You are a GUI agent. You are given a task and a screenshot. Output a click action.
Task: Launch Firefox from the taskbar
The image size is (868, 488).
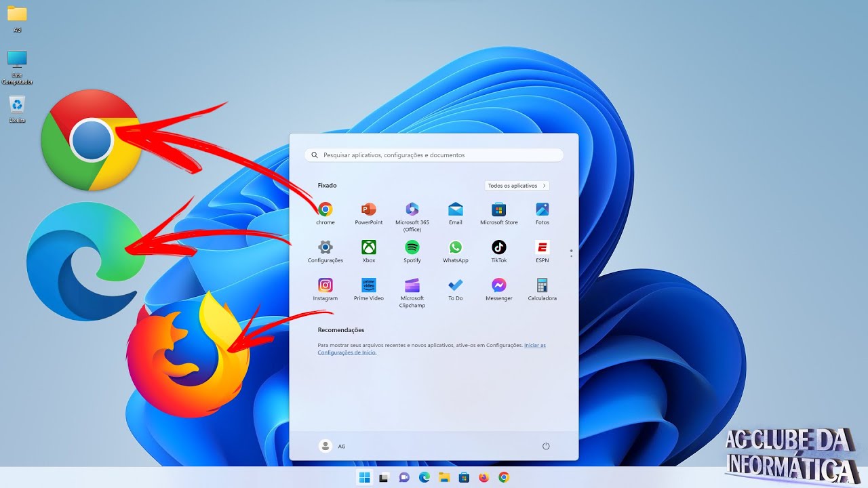484,477
